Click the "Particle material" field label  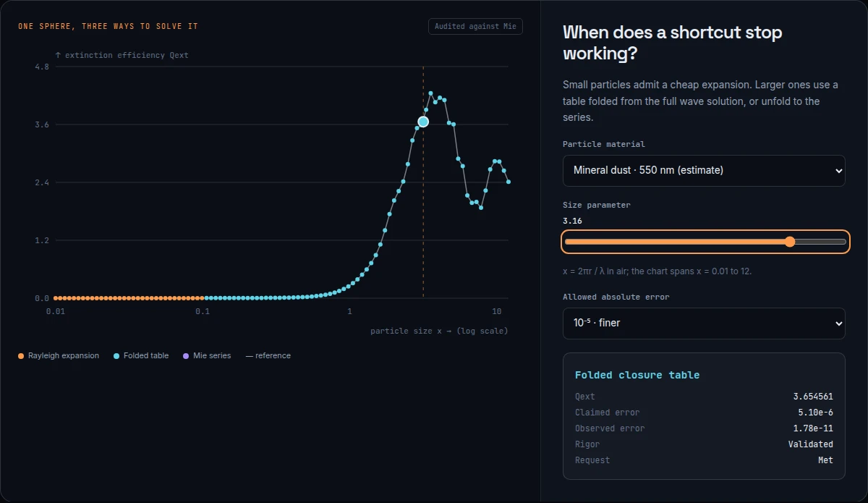604,144
